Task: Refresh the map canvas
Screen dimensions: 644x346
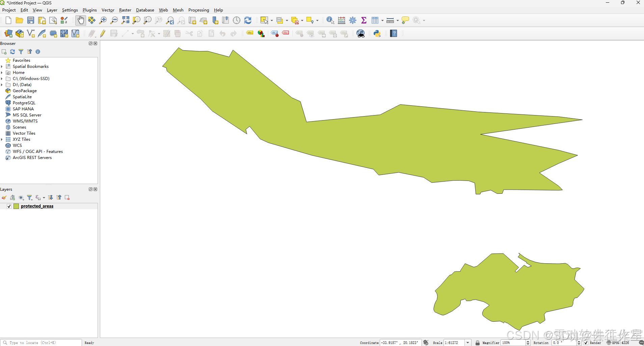Action: point(248,20)
